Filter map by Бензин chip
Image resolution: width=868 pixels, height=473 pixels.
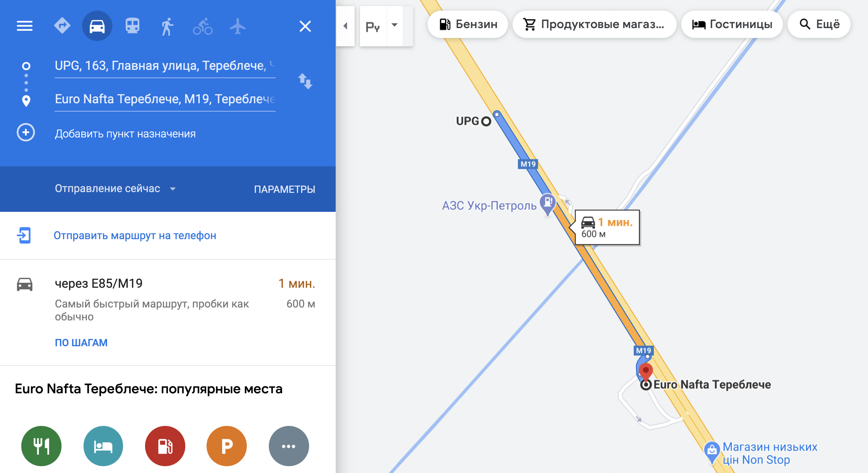click(x=468, y=25)
